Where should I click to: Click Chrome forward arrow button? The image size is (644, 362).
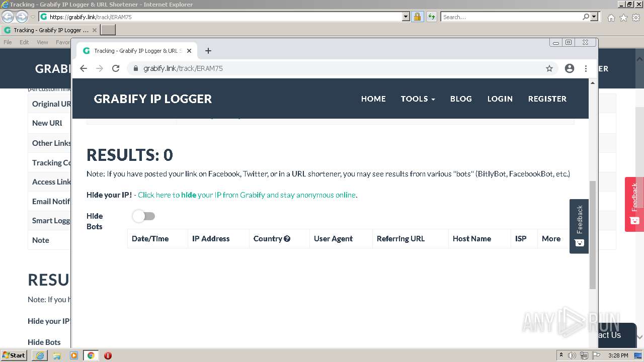100,68
